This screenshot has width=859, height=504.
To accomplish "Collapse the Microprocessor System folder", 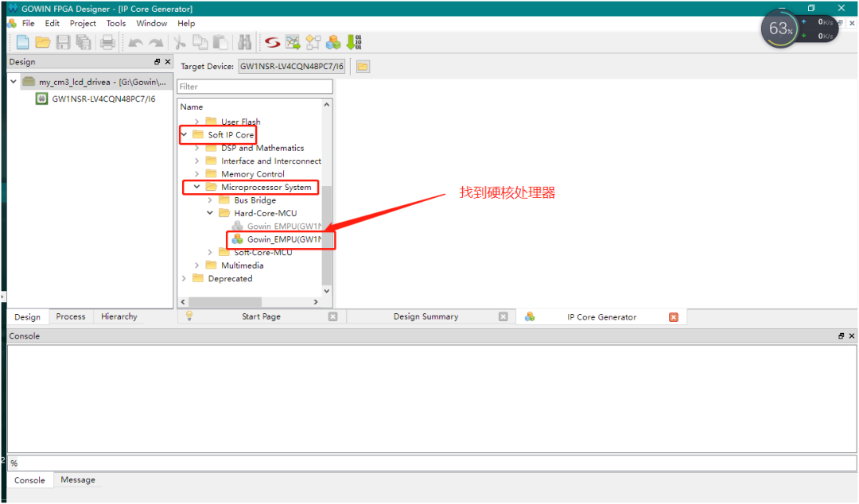I will click(196, 187).
